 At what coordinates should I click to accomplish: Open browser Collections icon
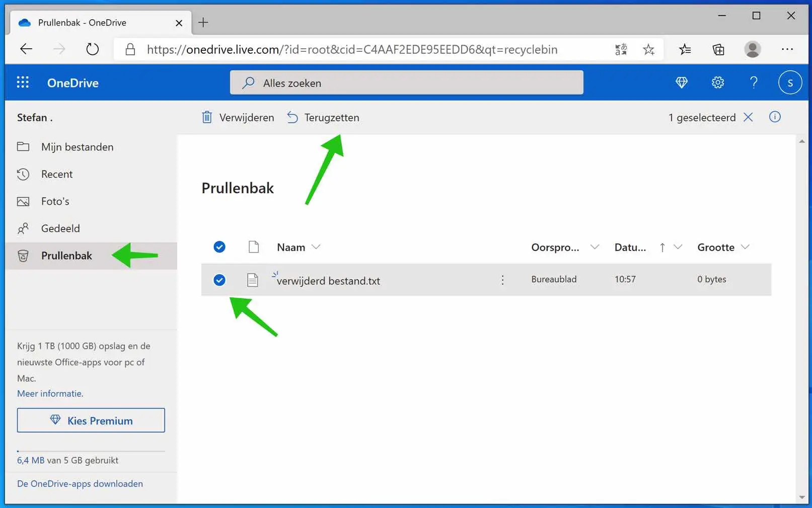[718, 49]
